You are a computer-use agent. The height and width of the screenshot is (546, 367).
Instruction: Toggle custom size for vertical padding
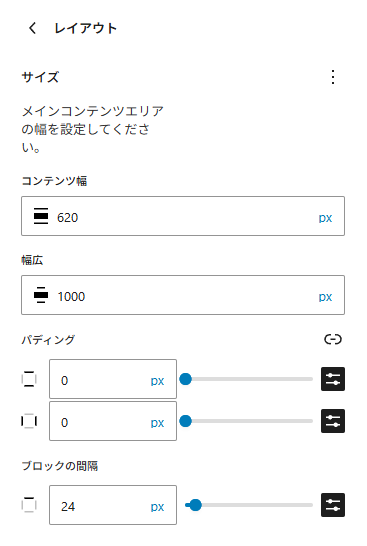point(333,379)
